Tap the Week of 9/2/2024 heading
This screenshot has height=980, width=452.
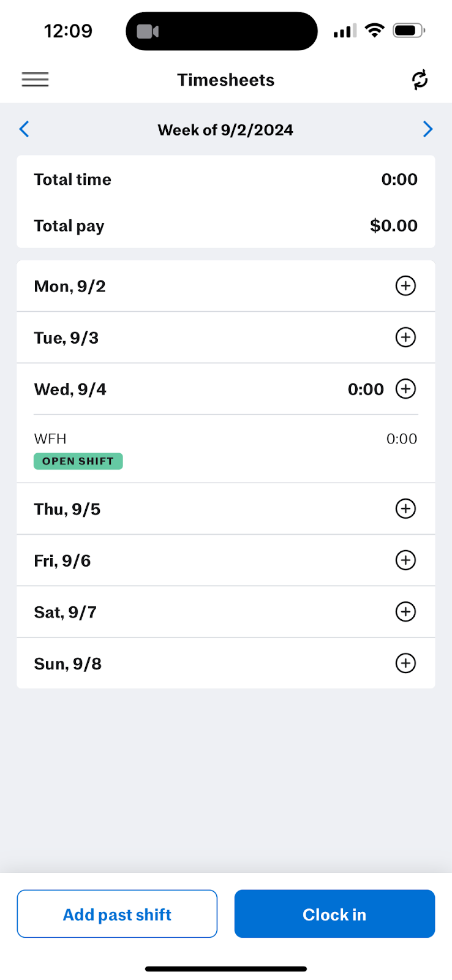[225, 130]
